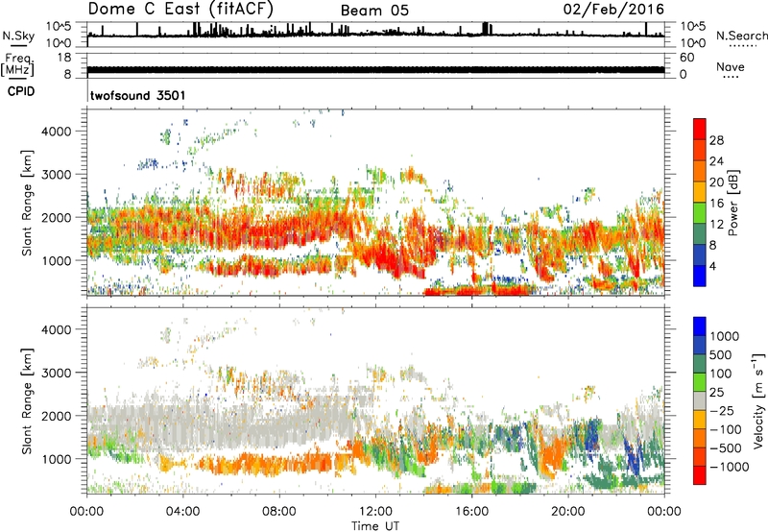Click the '4' tick on the Power scale
768x532 pixels.
point(712,267)
